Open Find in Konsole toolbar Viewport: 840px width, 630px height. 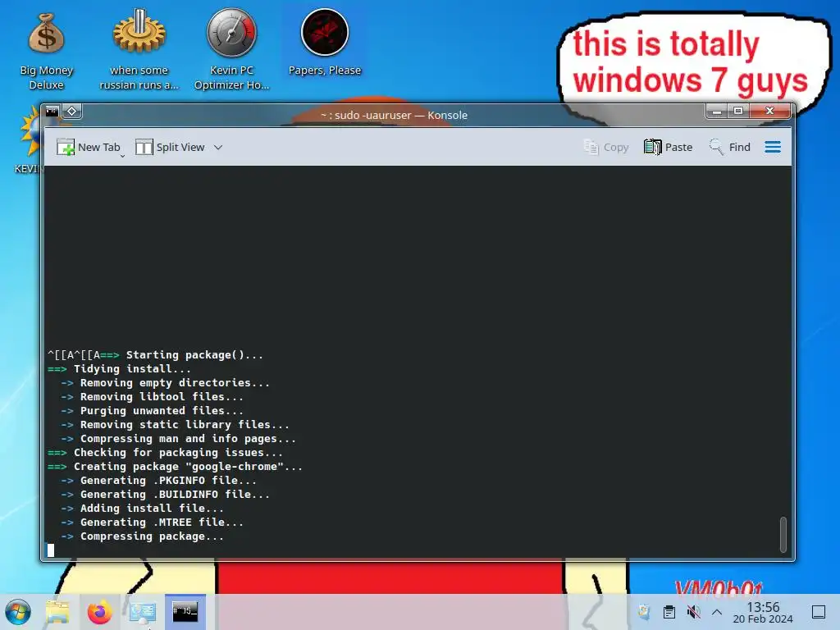click(x=729, y=147)
